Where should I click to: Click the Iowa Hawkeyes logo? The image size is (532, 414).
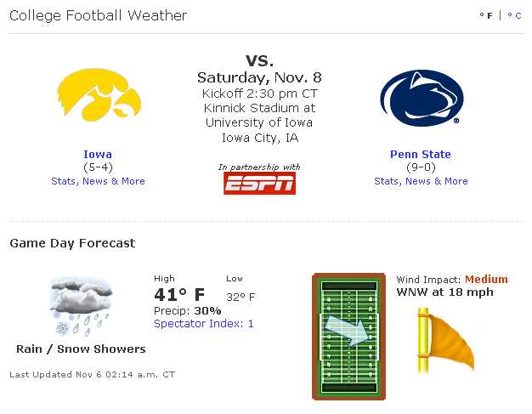98,94
